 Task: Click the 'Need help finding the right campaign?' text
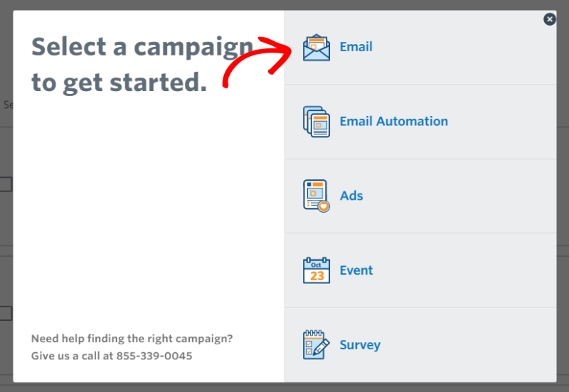(132, 339)
